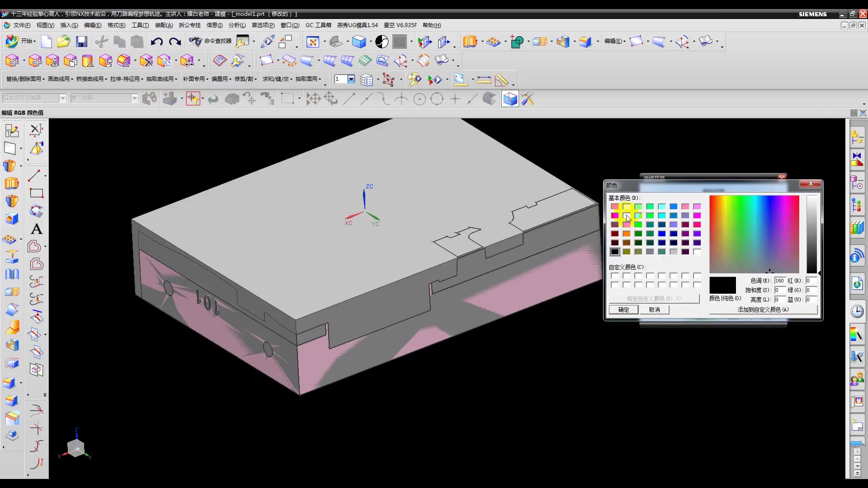Viewport: 868px width, 488px height.
Task: Open the 分析(L) menu
Action: point(237,25)
